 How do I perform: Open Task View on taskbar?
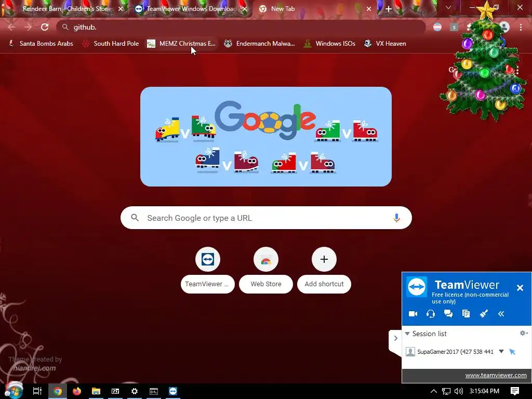[37, 391]
